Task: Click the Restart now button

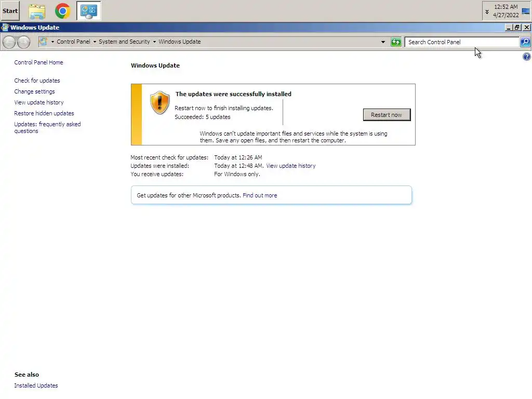Action: pos(387,115)
